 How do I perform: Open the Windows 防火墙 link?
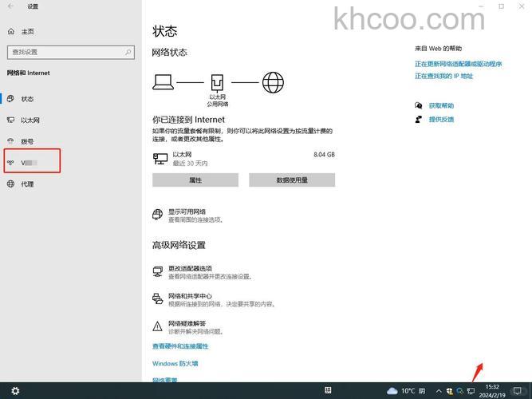[175, 364]
